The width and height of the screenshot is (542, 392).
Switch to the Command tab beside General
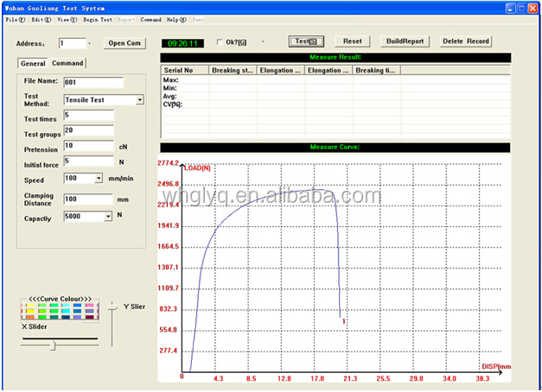[67, 63]
